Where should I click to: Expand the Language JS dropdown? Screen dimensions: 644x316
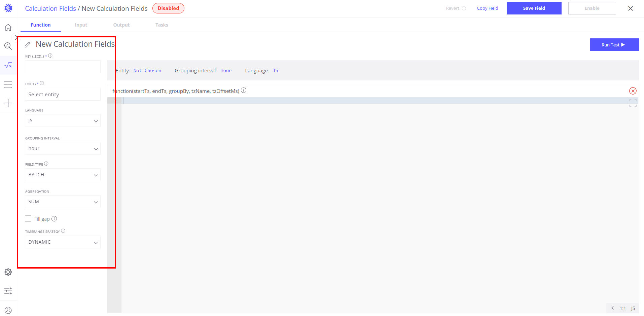[x=63, y=121]
